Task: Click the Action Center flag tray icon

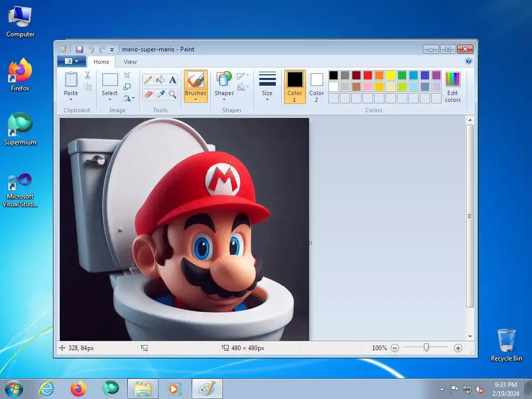Action: [454, 389]
